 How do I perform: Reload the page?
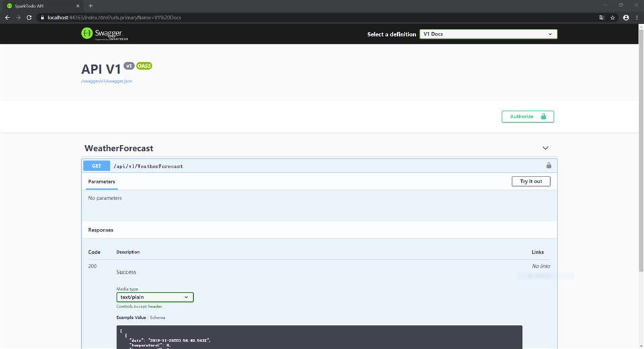pos(29,17)
